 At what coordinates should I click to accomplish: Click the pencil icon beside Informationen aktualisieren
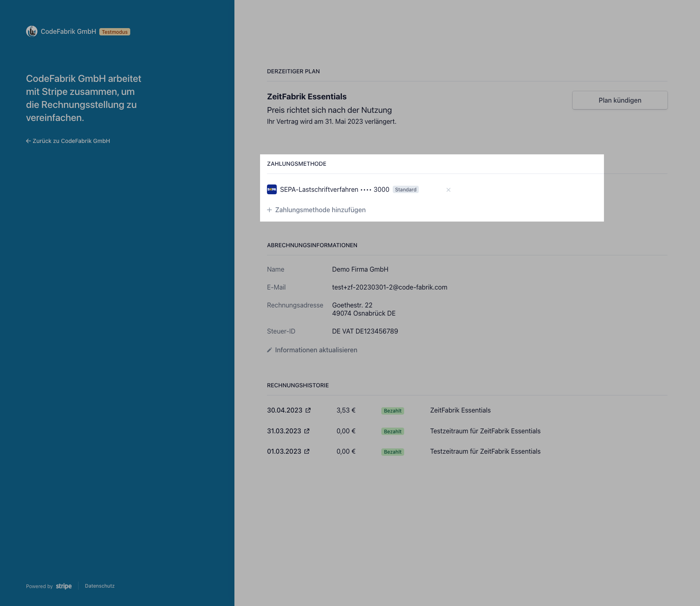269,350
